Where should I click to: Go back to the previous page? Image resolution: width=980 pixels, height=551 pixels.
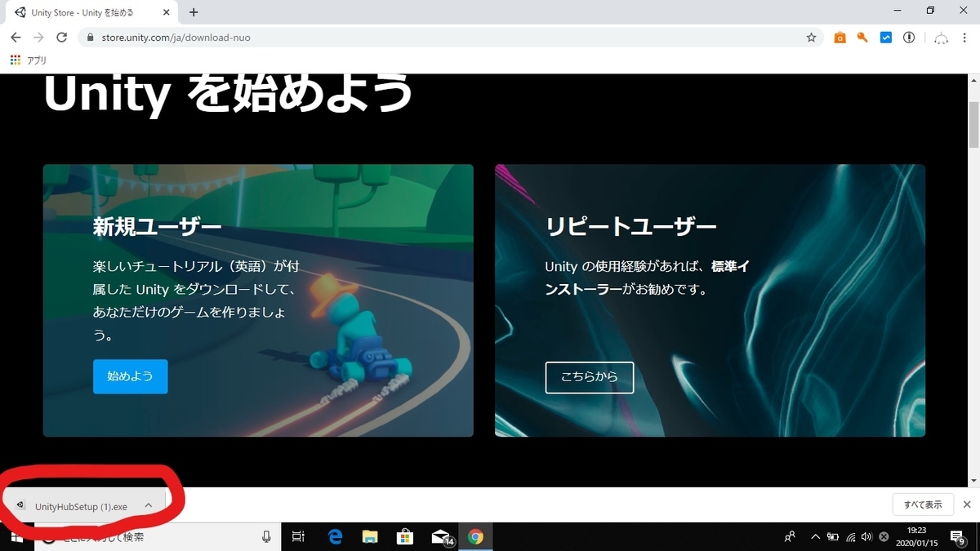tap(16, 38)
